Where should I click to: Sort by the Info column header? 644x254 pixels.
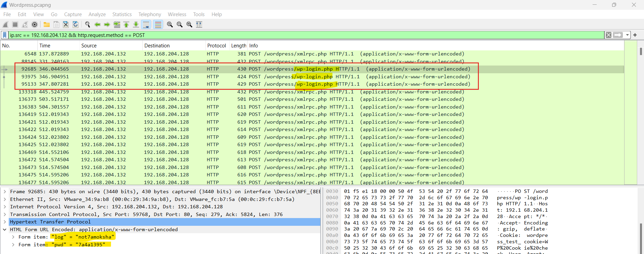tap(436, 46)
